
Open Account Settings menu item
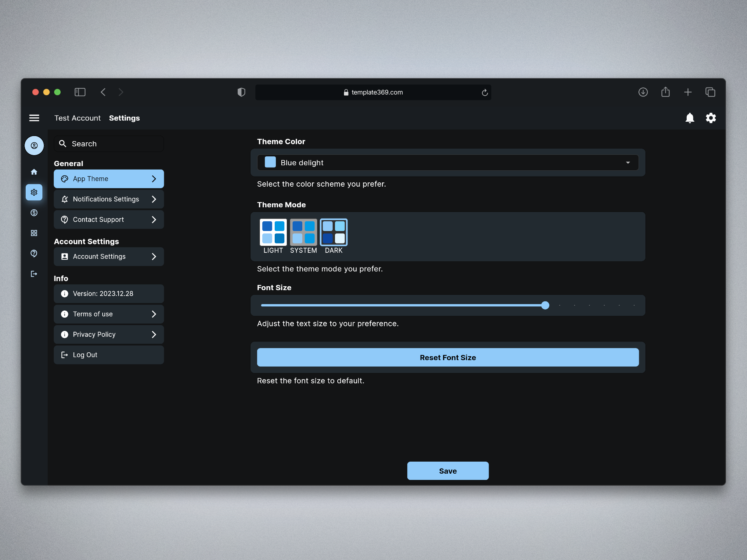[x=109, y=257]
